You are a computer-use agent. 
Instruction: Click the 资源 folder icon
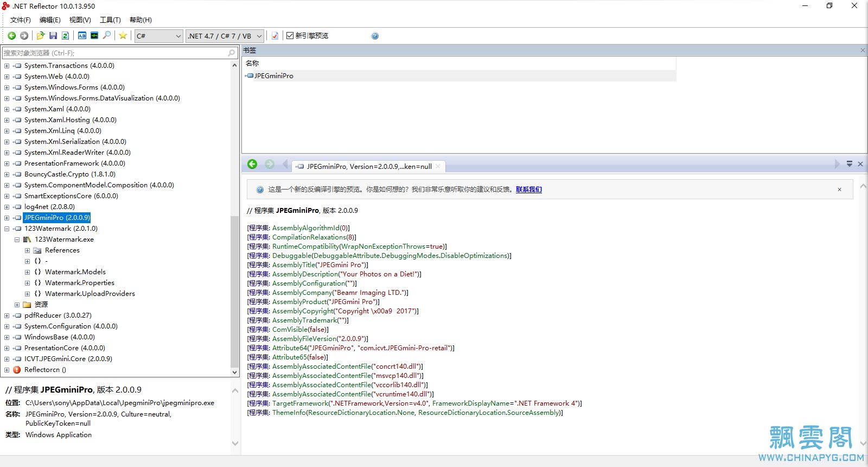click(x=27, y=305)
